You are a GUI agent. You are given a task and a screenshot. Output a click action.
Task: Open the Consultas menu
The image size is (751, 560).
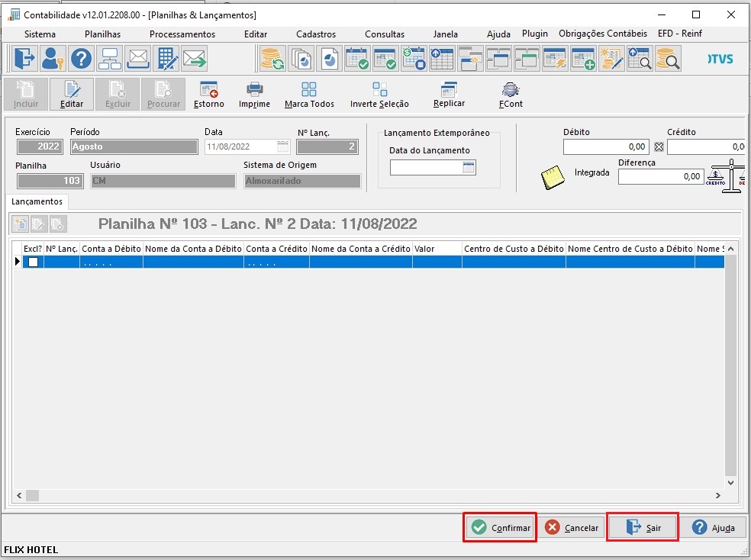click(x=385, y=34)
